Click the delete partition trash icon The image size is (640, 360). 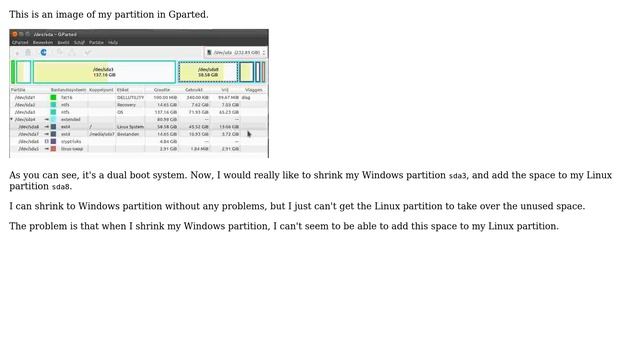28,52
